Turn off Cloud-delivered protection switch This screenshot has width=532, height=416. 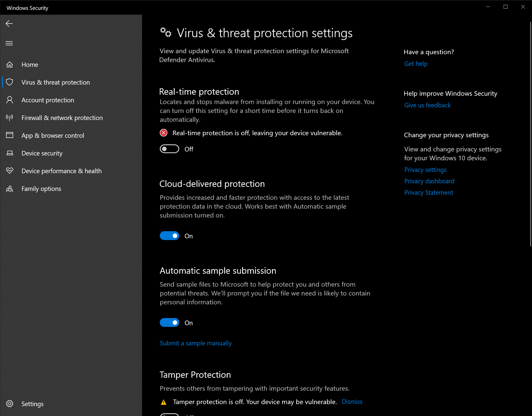click(x=169, y=236)
